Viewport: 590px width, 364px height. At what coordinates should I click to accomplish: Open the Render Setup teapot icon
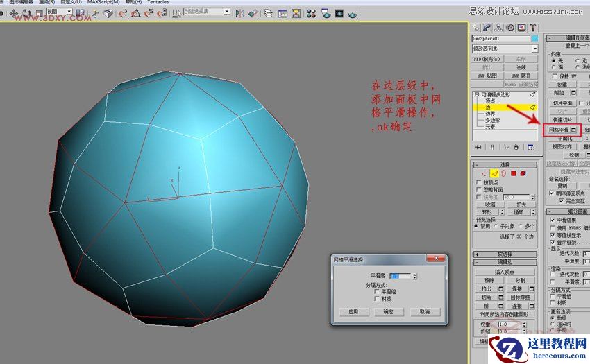pos(326,14)
